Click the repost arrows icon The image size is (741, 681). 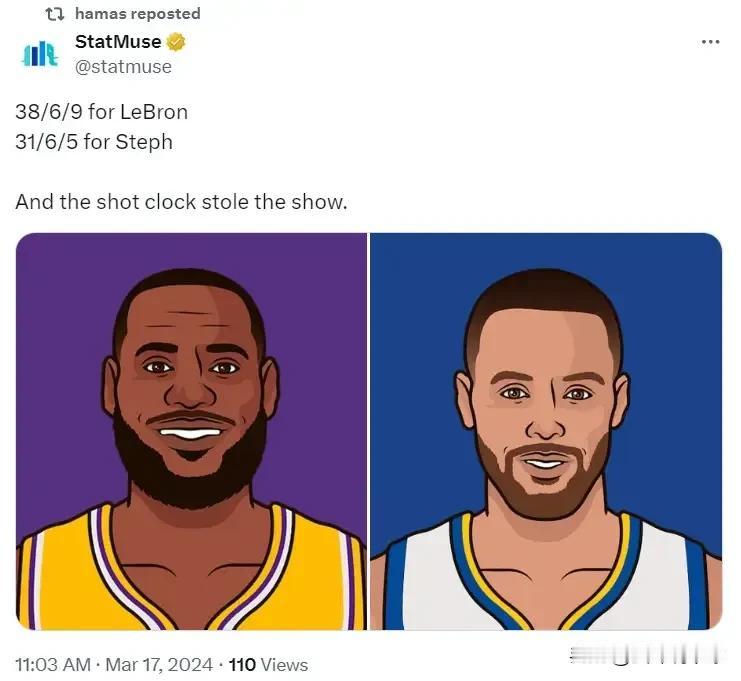point(55,14)
